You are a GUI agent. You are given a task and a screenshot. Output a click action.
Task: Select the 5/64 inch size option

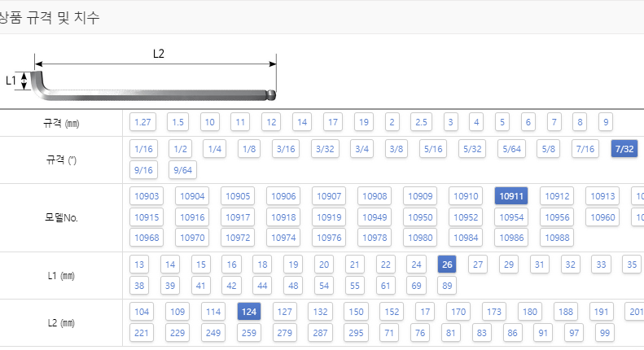512,149
